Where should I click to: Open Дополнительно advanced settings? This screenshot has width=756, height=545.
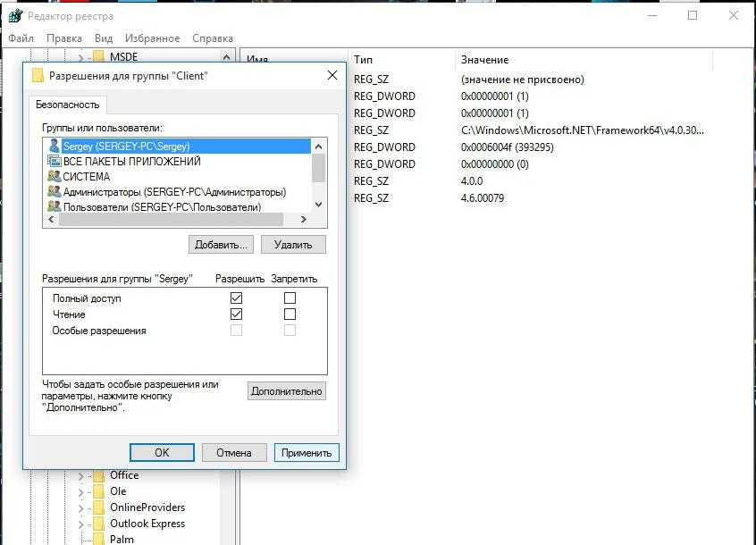click(286, 391)
